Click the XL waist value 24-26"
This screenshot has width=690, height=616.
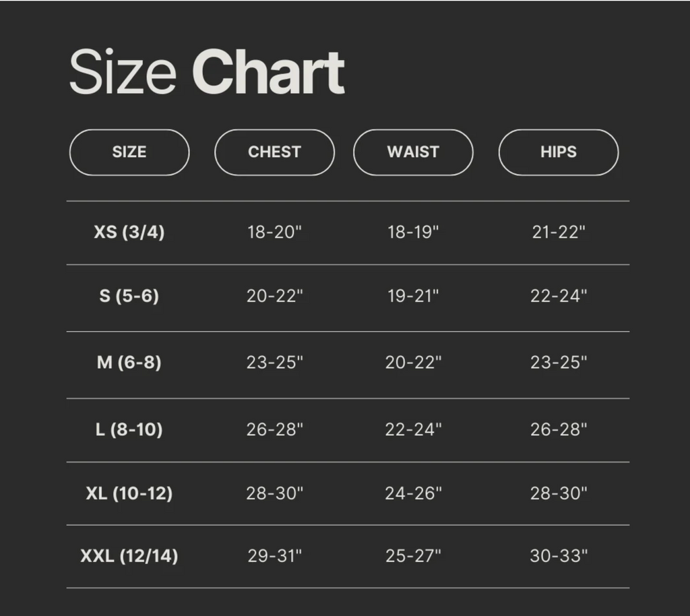point(413,493)
